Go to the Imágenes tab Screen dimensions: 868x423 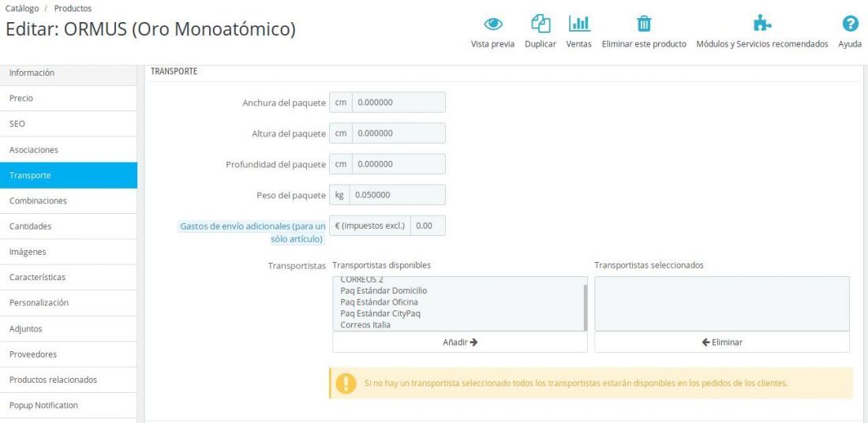click(x=69, y=252)
